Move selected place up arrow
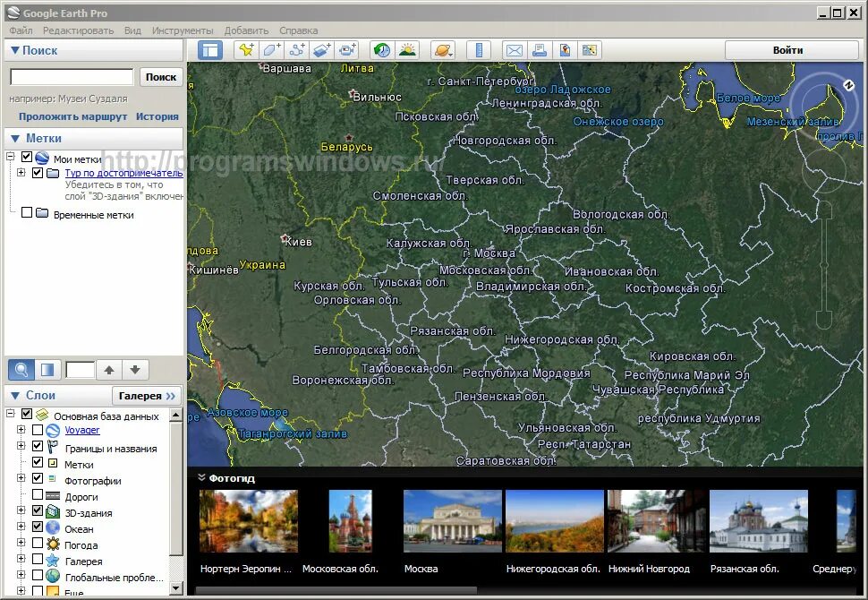Image resolution: width=868 pixels, height=600 pixels. [x=109, y=370]
